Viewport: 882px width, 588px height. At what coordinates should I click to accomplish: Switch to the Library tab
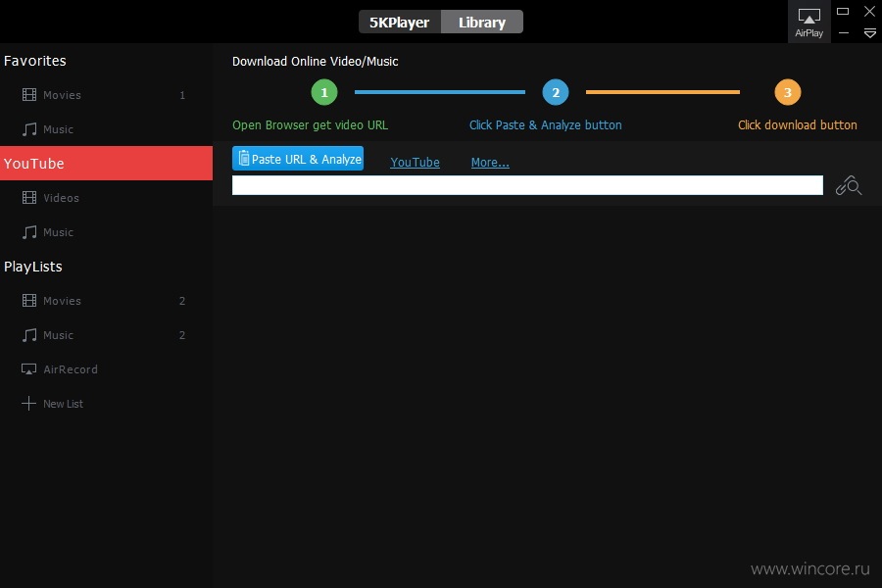tap(482, 22)
